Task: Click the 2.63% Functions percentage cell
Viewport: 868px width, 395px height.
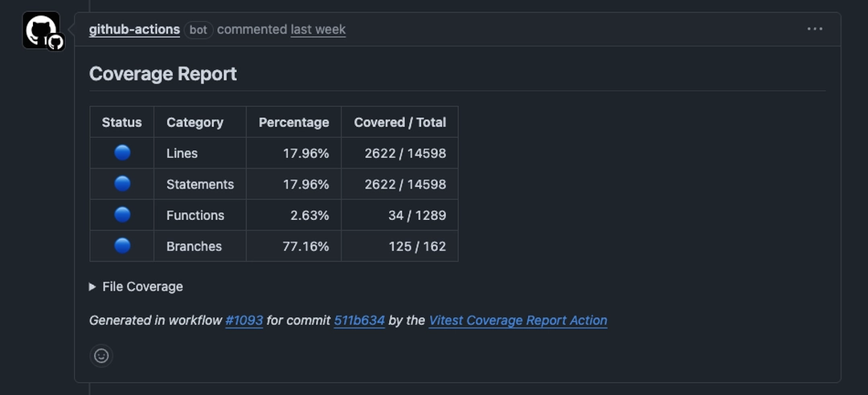Action: click(293, 215)
